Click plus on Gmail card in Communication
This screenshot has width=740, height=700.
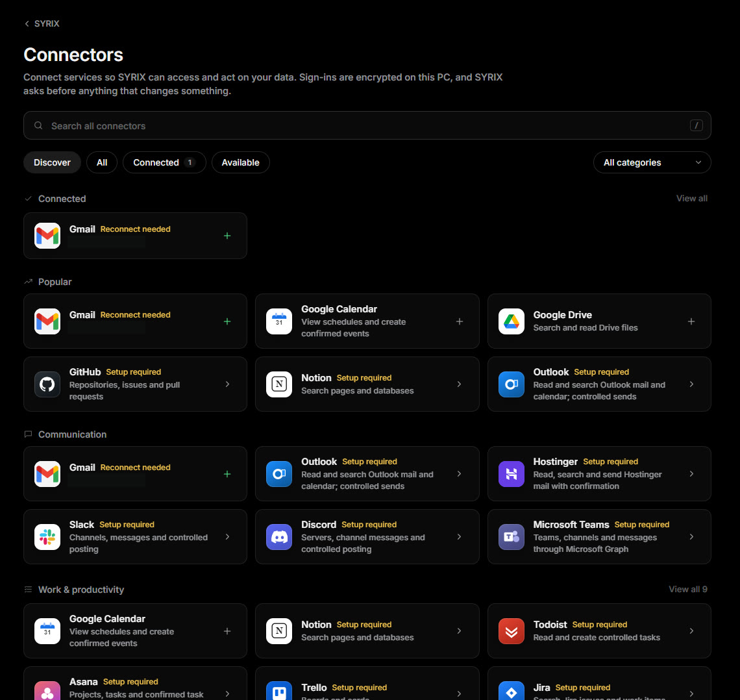pyautogui.click(x=227, y=474)
